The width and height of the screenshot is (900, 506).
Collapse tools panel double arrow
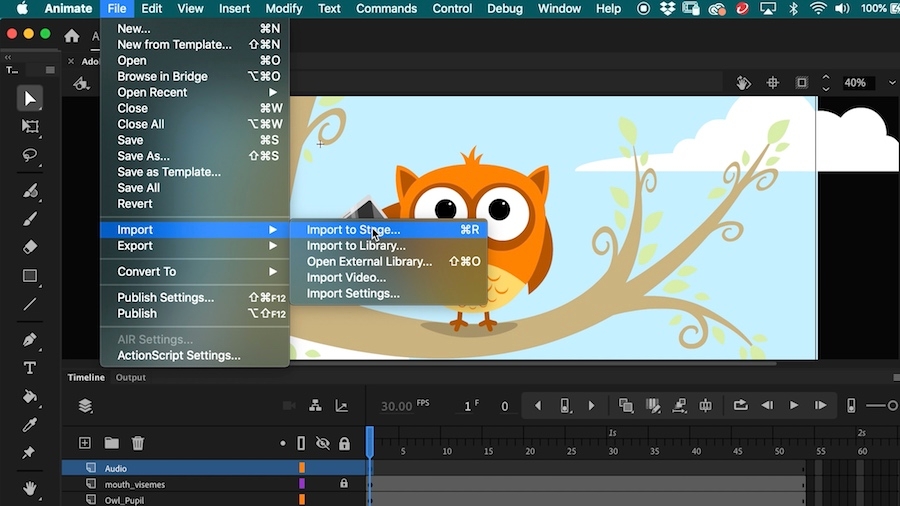tap(7, 57)
